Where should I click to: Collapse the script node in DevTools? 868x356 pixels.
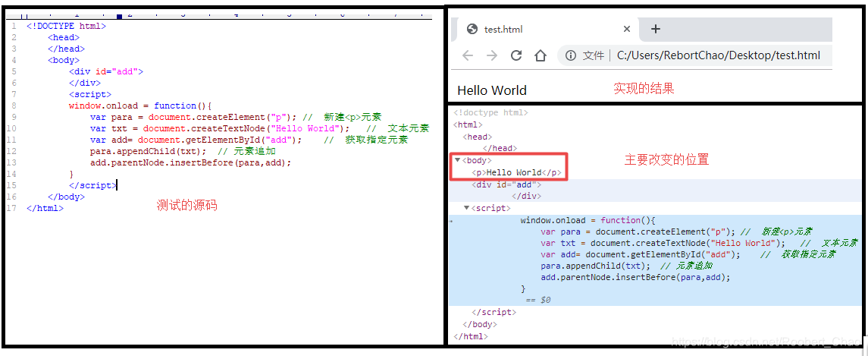466,208
